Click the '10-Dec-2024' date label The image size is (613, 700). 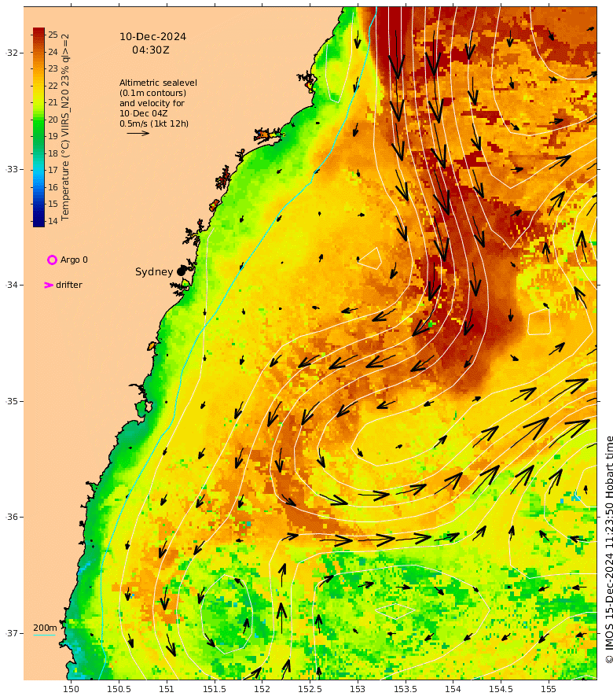[152, 37]
